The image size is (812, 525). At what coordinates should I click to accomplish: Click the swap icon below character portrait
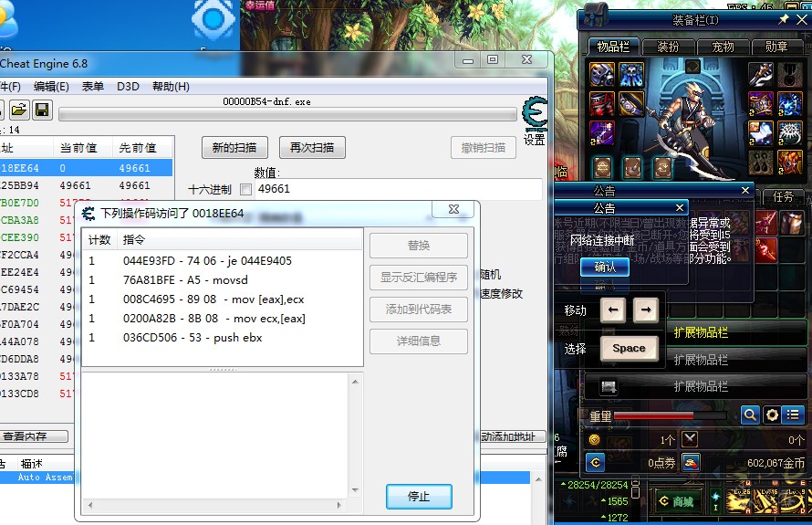pos(662,167)
